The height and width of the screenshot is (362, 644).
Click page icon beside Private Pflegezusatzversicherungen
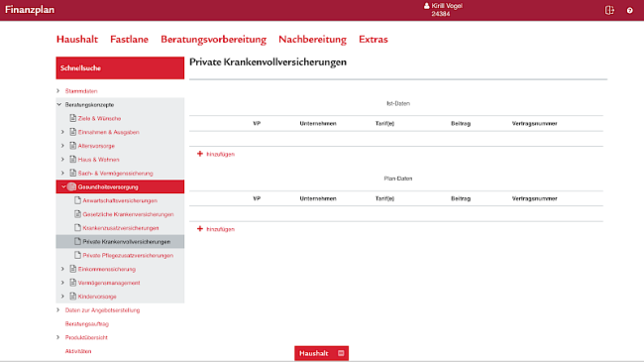click(77, 255)
